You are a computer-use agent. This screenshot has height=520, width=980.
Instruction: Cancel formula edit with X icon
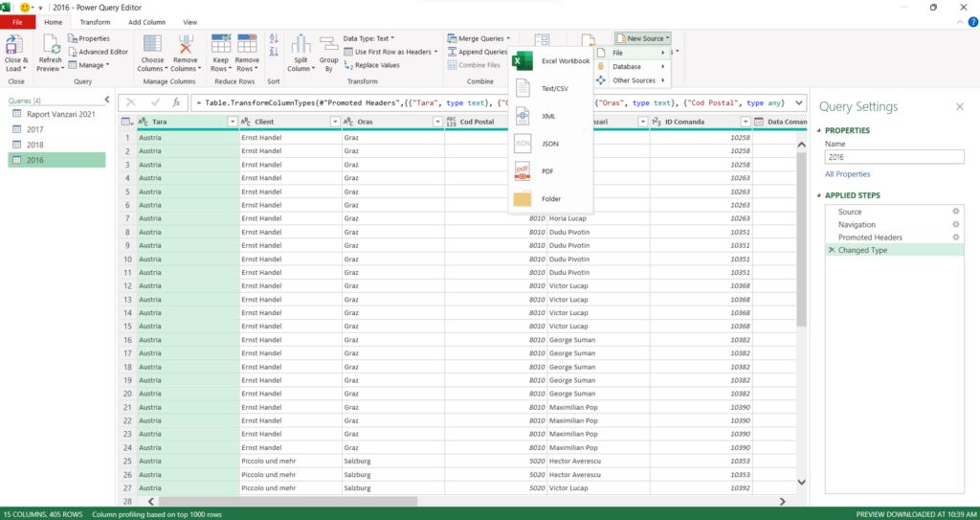tap(130, 102)
